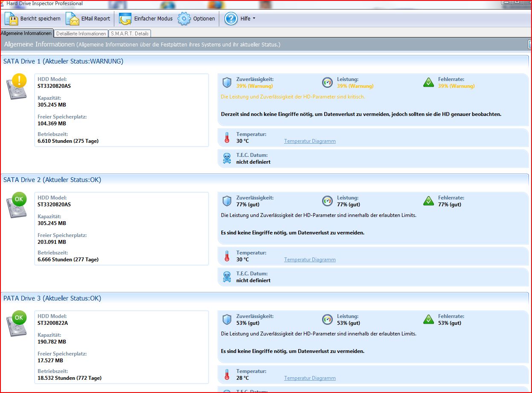This screenshot has height=393, width=532.
Task: Click the Zuverlässigkeit shield icon for PATA Drive 3
Action: click(x=227, y=319)
